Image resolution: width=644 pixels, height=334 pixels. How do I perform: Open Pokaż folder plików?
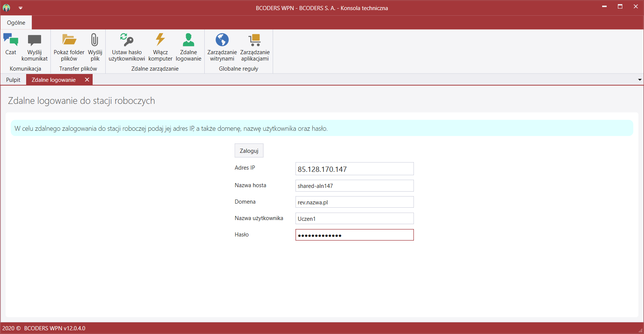(69, 47)
